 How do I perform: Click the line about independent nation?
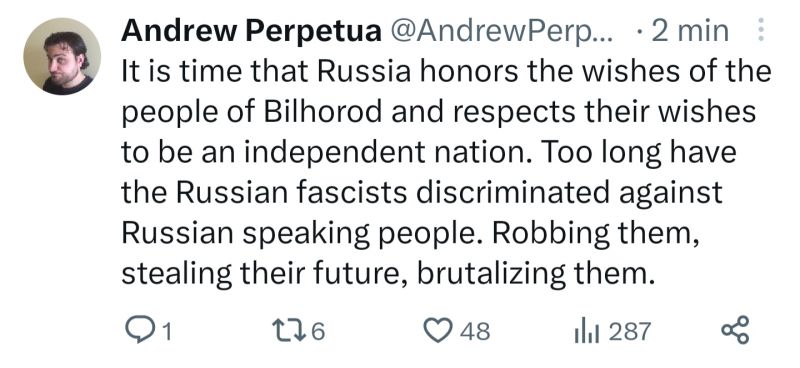(429, 152)
